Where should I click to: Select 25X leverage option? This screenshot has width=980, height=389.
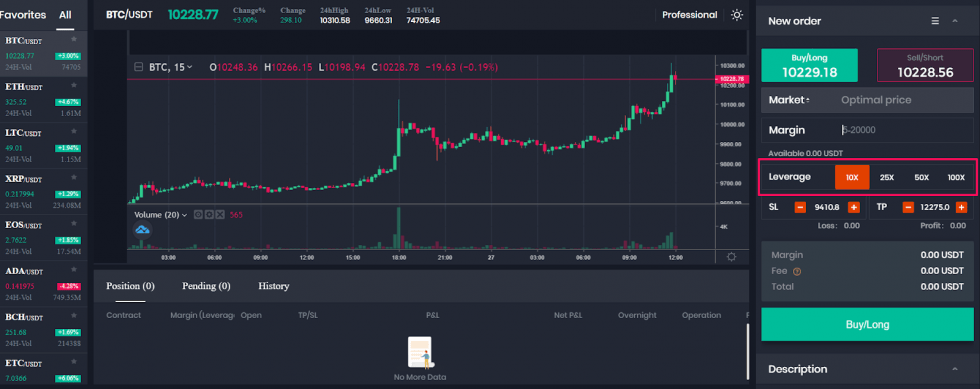[887, 178]
